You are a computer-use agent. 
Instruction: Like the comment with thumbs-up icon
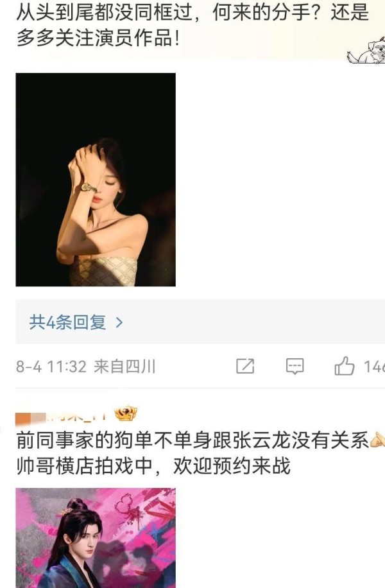[x=344, y=366]
